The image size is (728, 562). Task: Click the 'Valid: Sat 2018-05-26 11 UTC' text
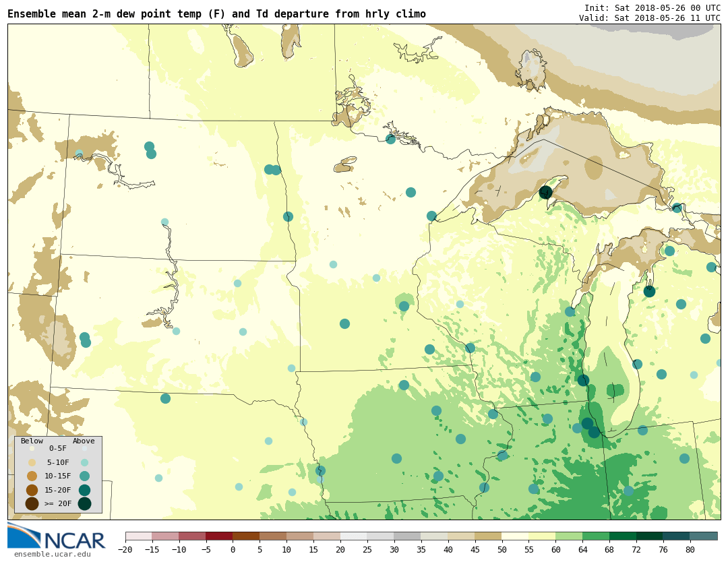point(650,18)
